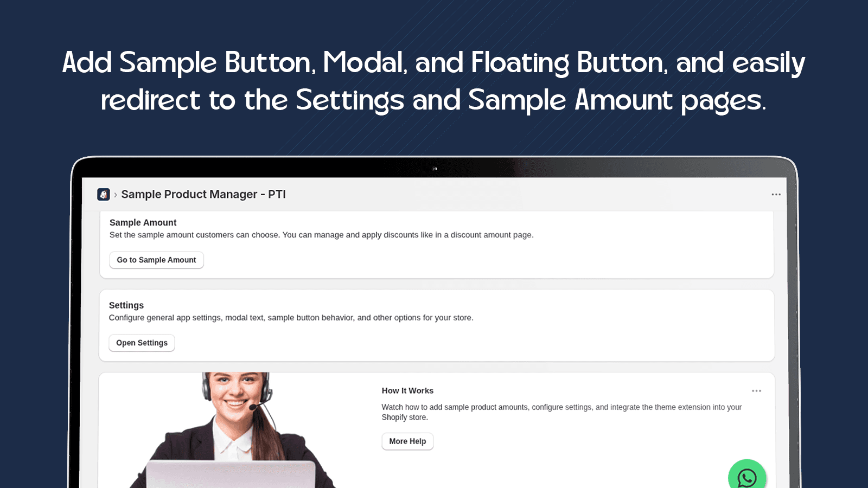Select the How It Works heading
The image size is (868, 488).
(x=407, y=390)
